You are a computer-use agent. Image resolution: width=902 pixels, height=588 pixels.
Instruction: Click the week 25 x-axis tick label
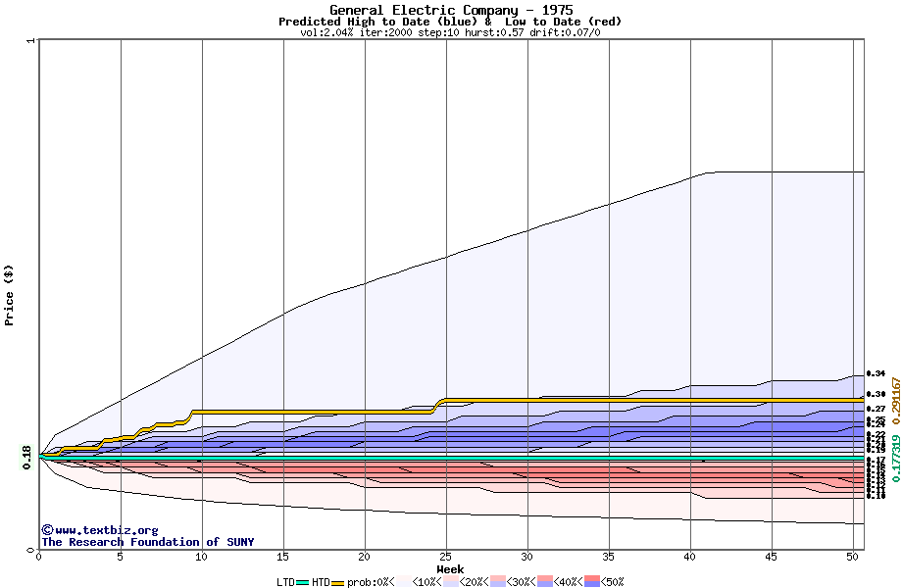446,557
